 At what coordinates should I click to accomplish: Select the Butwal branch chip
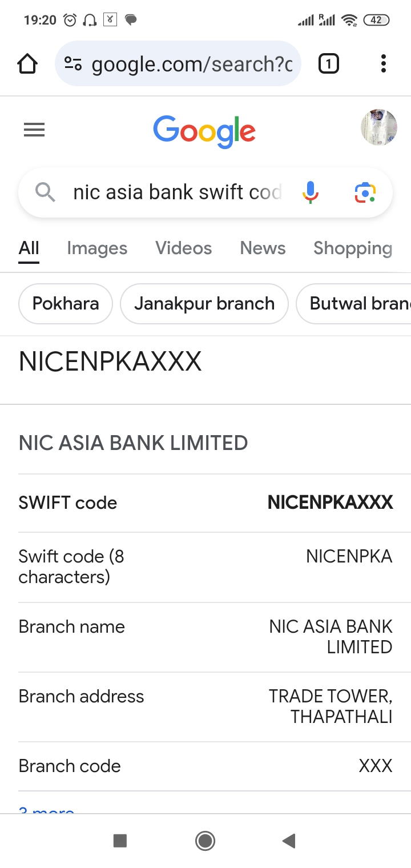pos(357,303)
